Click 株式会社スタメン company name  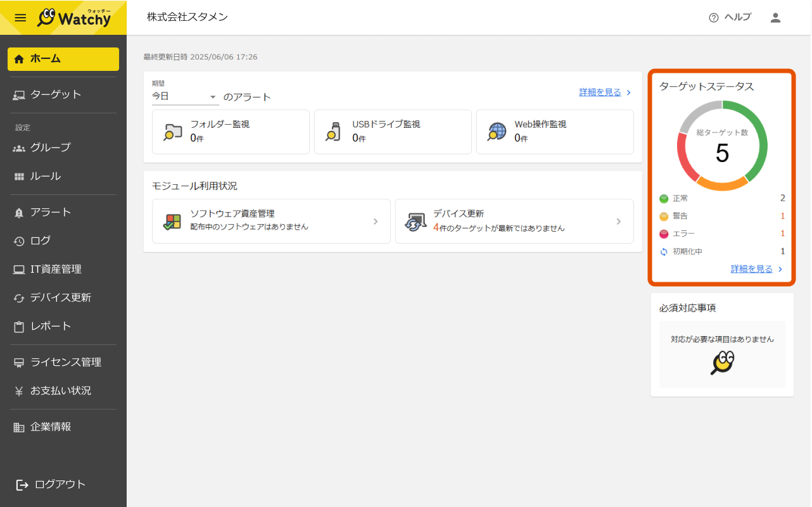click(187, 17)
